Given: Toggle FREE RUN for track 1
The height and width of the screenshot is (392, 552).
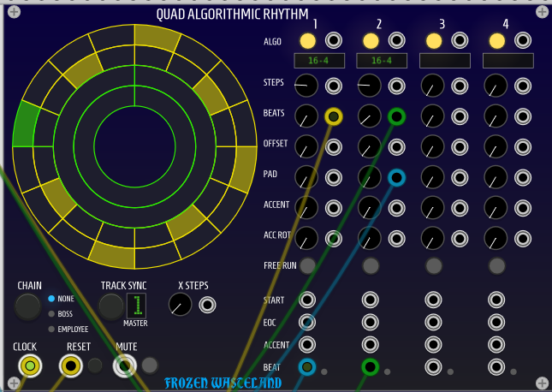Looking at the screenshot, I should point(307,265).
